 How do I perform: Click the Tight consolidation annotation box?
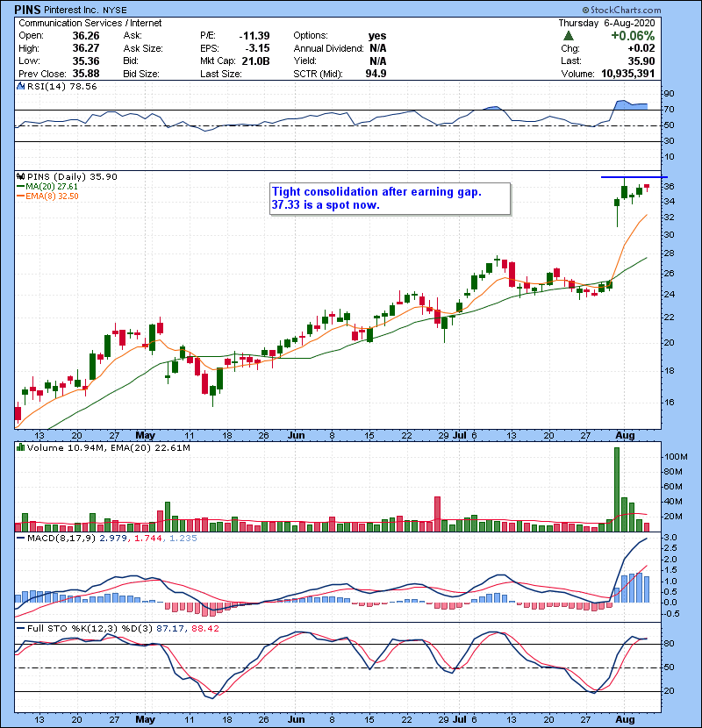(x=390, y=199)
